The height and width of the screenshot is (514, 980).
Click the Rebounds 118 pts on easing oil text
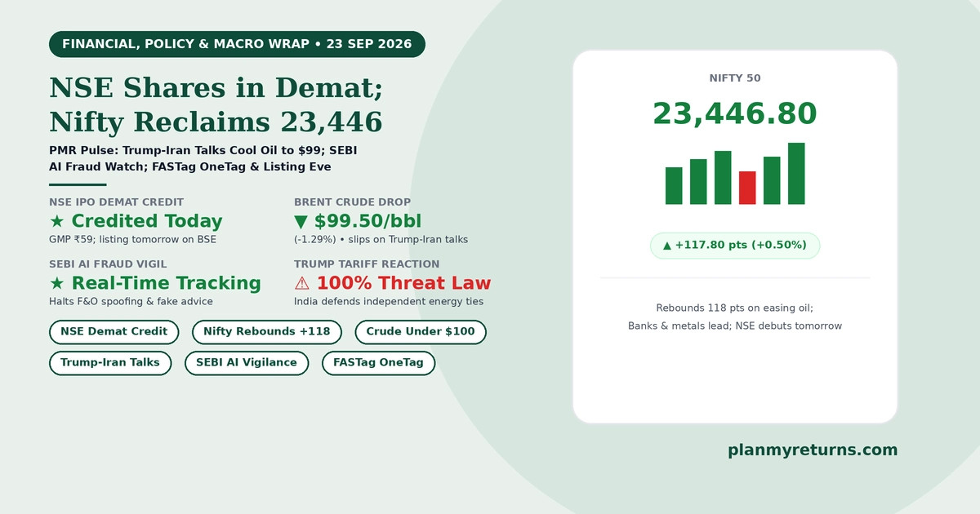click(x=735, y=308)
